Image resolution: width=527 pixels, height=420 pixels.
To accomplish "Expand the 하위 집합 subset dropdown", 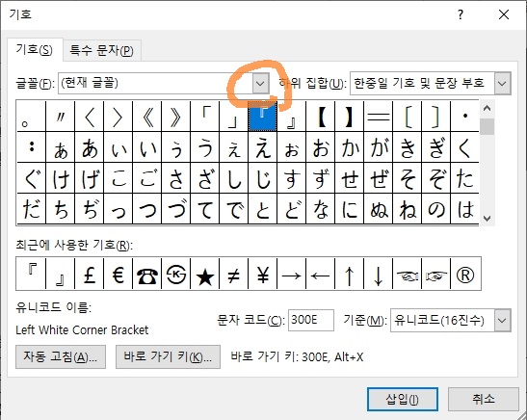I will click(x=502, y=83).
